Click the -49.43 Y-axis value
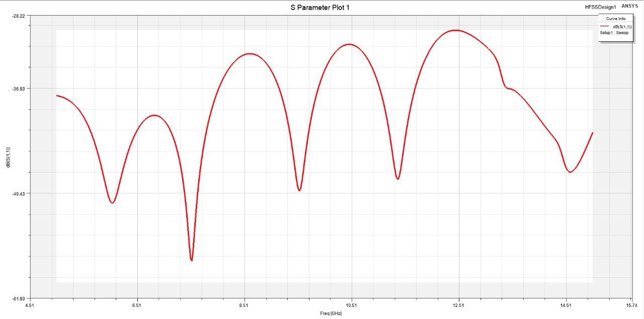 (18, 193)
